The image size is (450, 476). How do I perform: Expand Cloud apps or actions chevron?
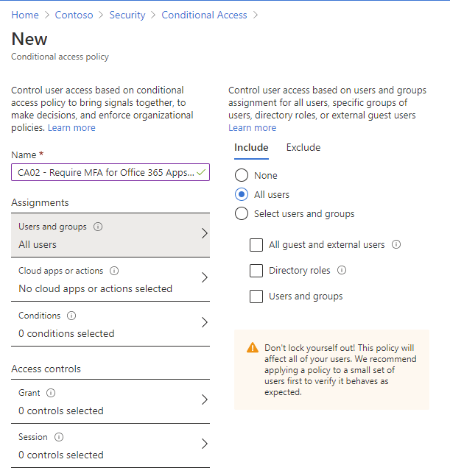(x=204, y=278)
